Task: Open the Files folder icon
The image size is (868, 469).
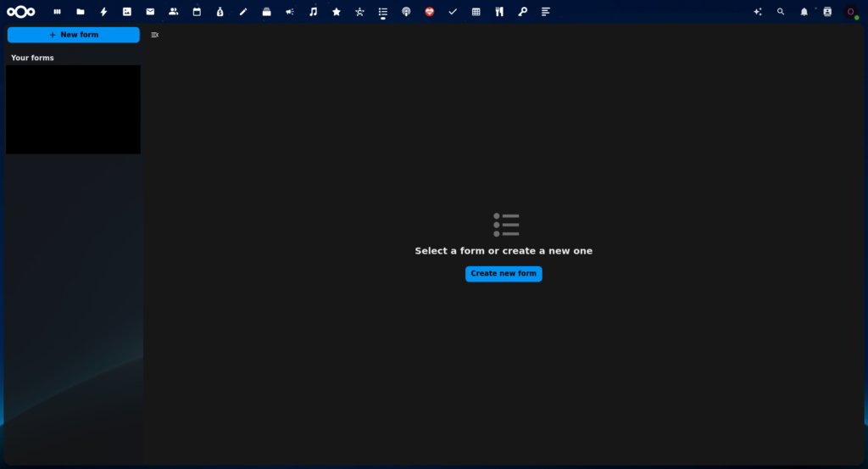Action: click(81, 12)
